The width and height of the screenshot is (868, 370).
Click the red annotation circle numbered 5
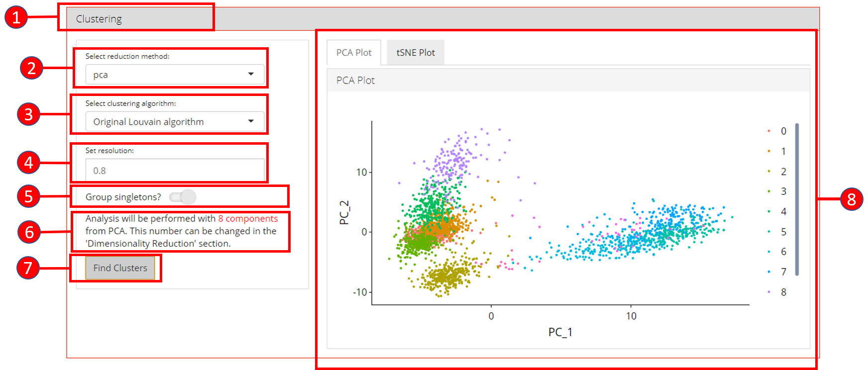pyautogui.click(x=28, y=196)
